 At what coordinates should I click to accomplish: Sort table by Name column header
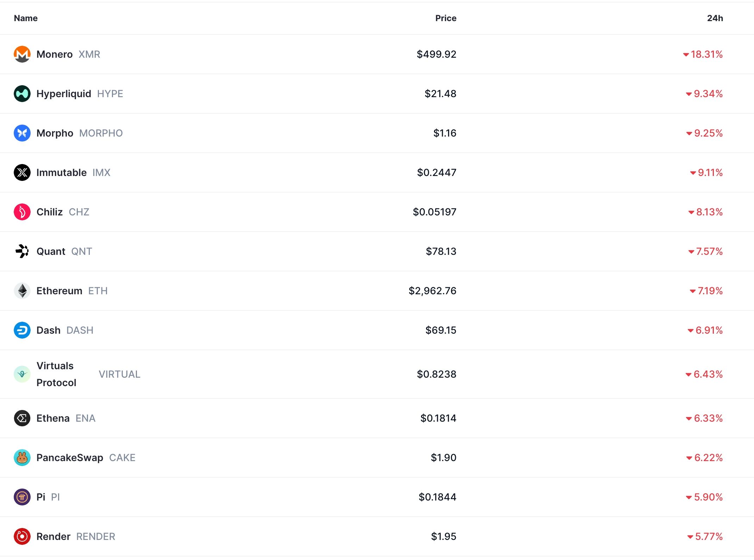(26, 18)
